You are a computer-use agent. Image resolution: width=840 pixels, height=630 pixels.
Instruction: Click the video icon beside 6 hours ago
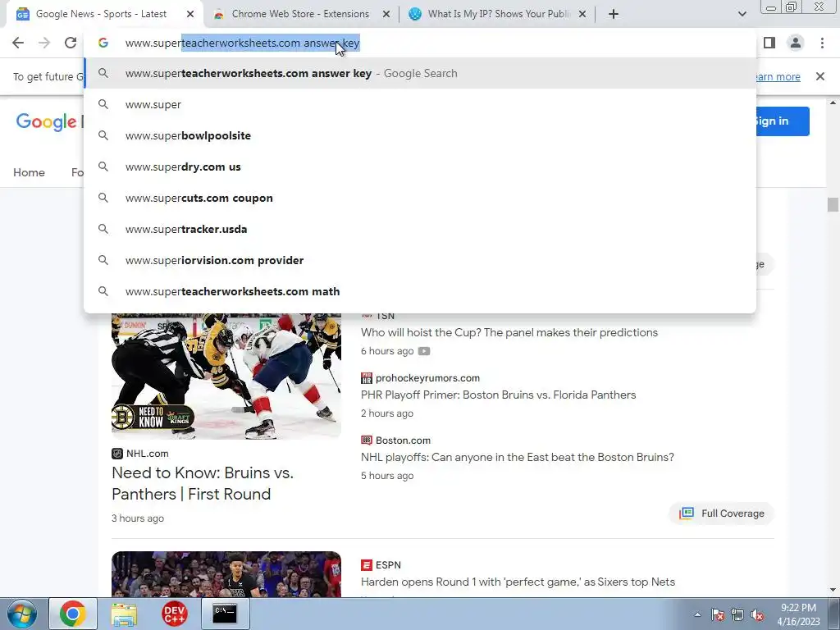(424, 351)
